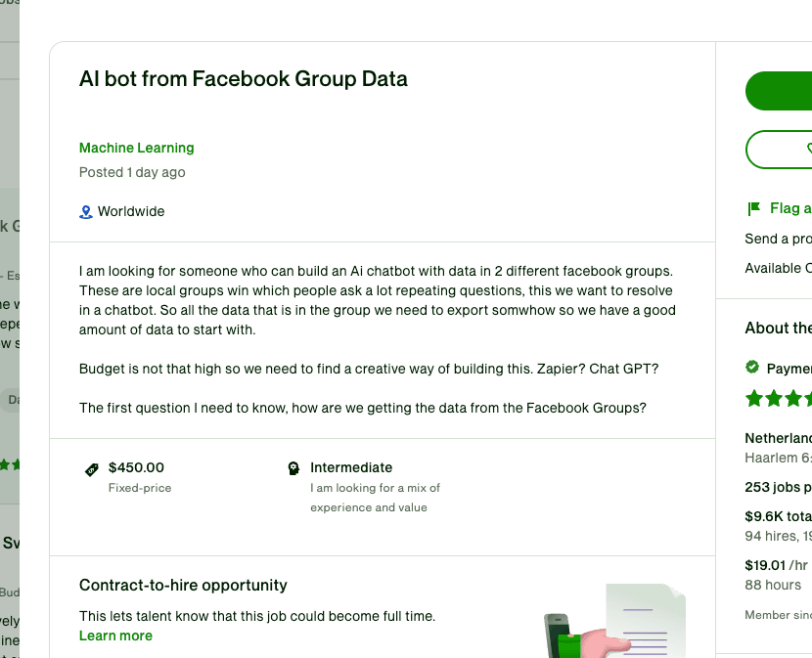
Task: Click the heart icon to save job
Action: tap(808, 149)
